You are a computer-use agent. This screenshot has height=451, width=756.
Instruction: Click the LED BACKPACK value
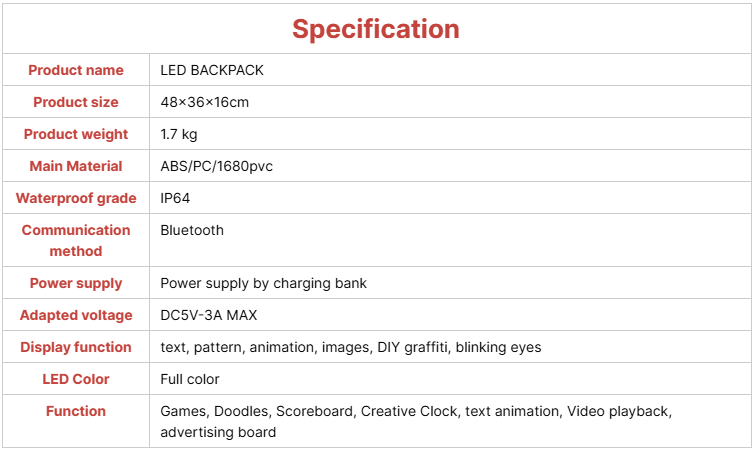212,70
